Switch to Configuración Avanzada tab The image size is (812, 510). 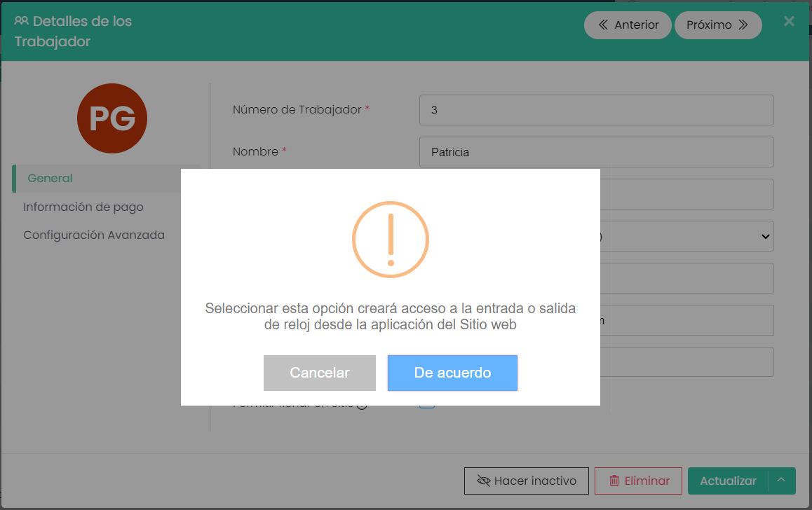coord(94,235)
